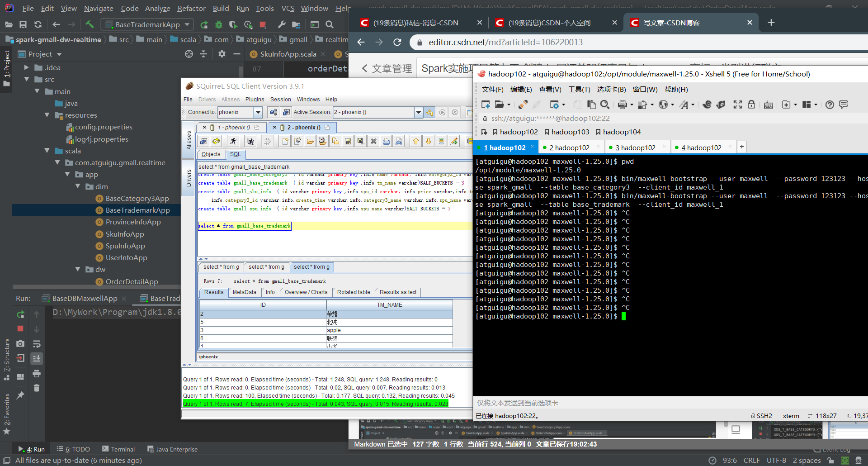This screenshot has width=868, height=466.
Task: Toggle the Z: Structure side tool window
Action: point(6,359)
